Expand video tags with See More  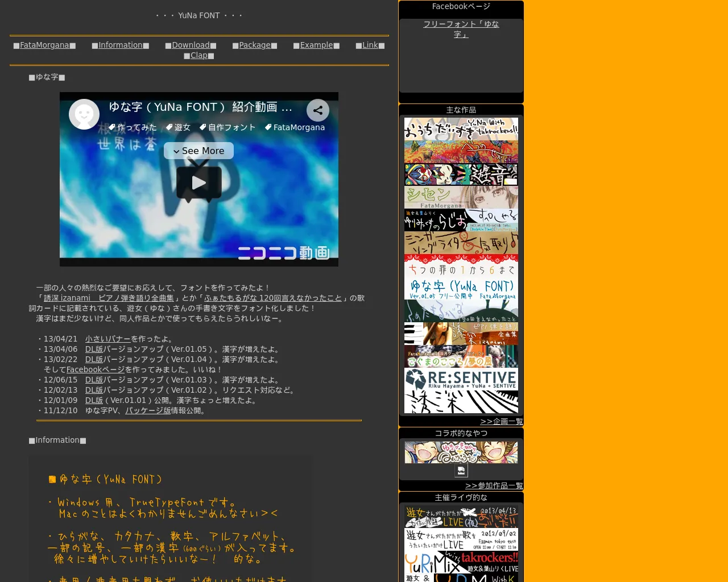point(198,151)
